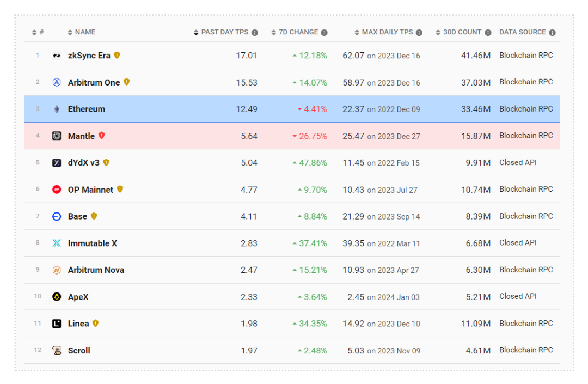Click the yellow shield badge next to Arbitrum One
The height and width of the screenshot is (384, 588).
pos(127,82)
